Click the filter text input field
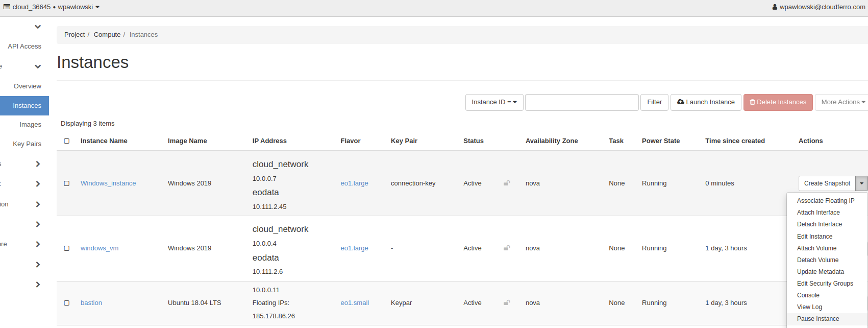The width and height of the screenshot is (868, 328). (582, 102)
